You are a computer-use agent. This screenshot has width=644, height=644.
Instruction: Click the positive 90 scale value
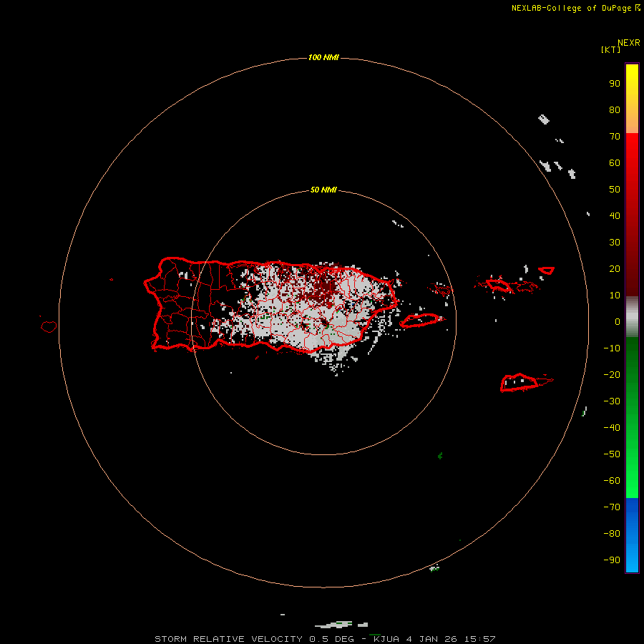click(x=615, y=84)
